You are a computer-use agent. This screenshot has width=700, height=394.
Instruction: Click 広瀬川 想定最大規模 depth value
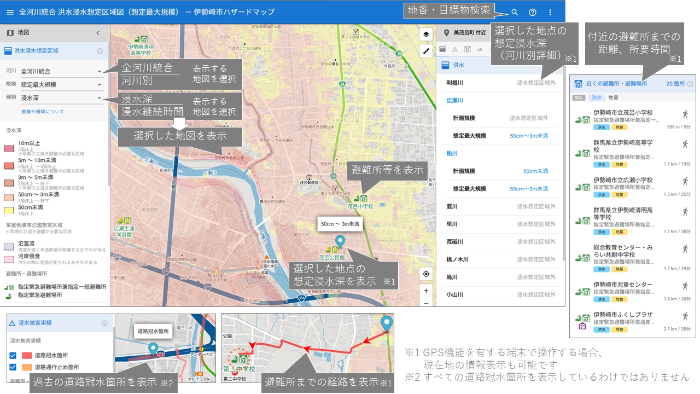pyautogui.click(x=529, y=136)
